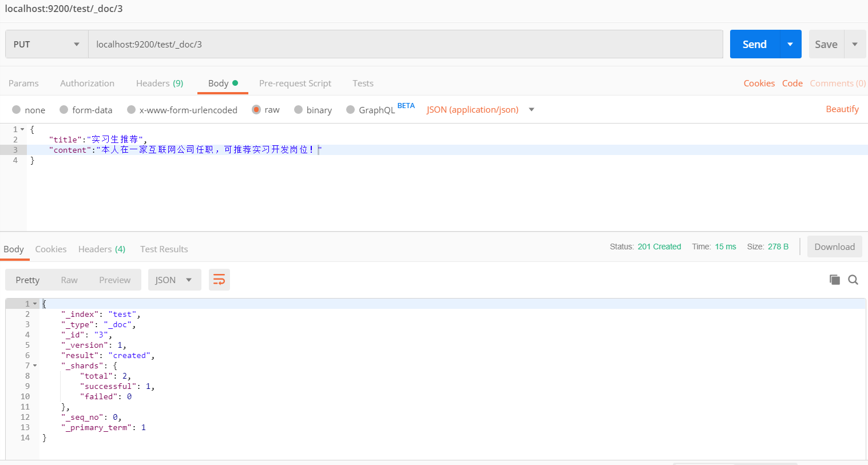Image resolution: width=868 pixels, height=465 pixels.
Task: Choose GraphQL body type radio
Action: coord(351,110)
